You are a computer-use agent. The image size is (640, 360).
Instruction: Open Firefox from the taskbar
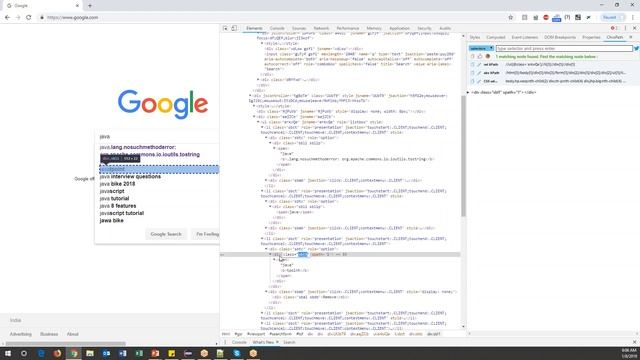point(57,353)
